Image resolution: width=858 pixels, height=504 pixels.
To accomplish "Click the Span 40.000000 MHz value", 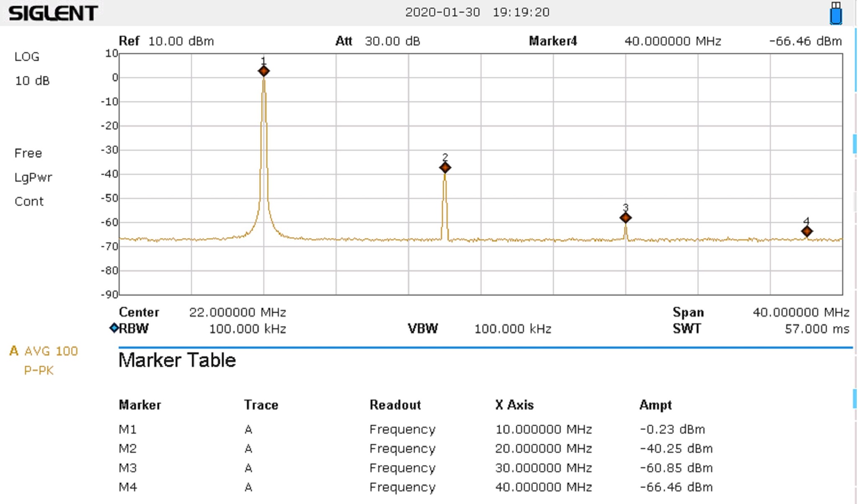I will (801, 312).
